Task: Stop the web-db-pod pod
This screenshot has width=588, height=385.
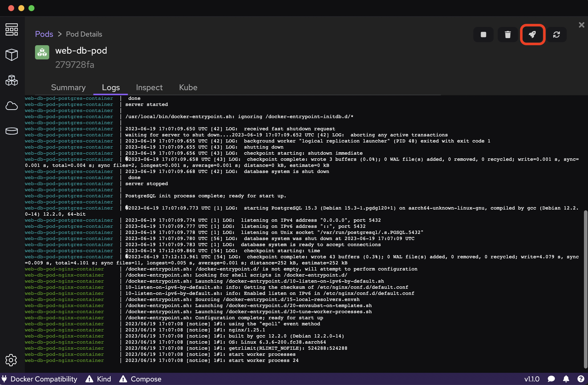Action: (x=483, y=35)
